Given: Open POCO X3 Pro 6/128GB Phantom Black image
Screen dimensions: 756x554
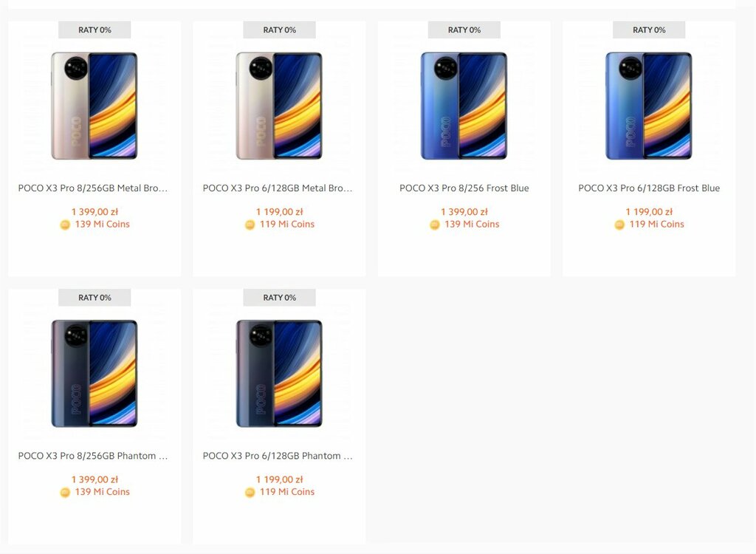Looking at the screenshot, I should coord(279,373).
